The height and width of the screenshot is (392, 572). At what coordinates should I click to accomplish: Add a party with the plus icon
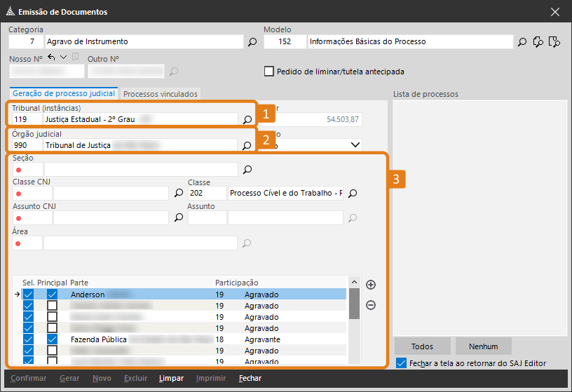click(371, 285)
